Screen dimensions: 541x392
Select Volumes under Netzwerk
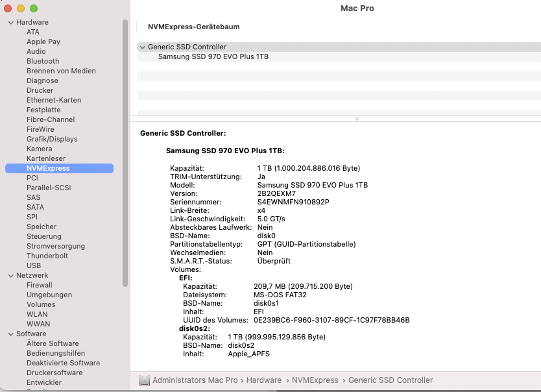41,304
